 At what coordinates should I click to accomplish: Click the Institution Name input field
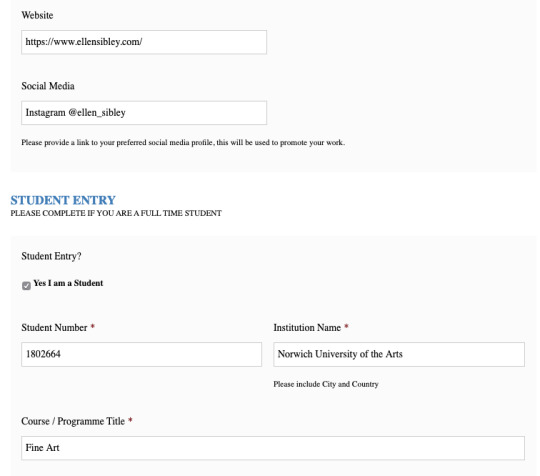(x=399, y=354)
